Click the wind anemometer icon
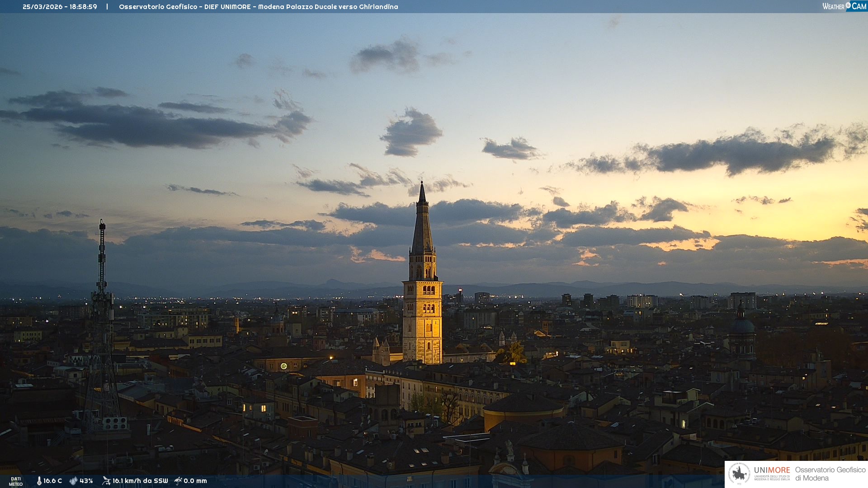This screenshot has width=868, height=488. (106, 481)
